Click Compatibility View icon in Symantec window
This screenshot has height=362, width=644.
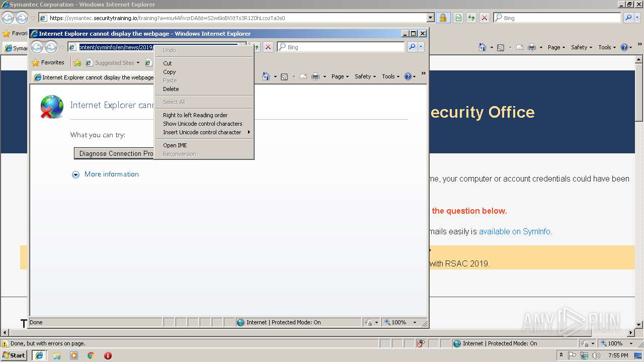coord(458,18)
